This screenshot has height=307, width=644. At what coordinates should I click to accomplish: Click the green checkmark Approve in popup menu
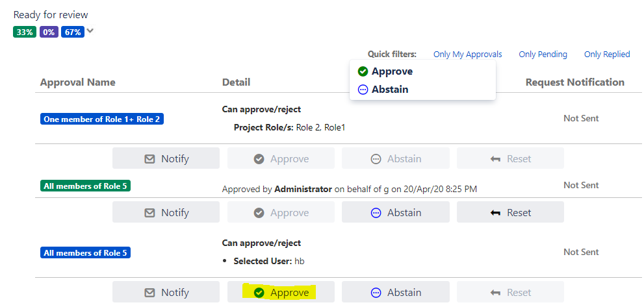click(363, 71)
